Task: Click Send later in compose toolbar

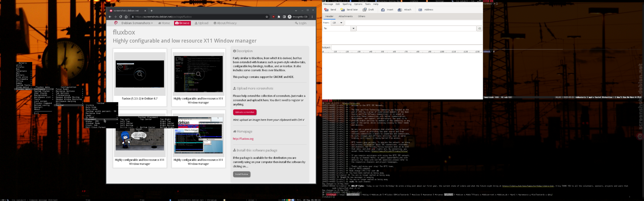Action: tap(349, 10)
